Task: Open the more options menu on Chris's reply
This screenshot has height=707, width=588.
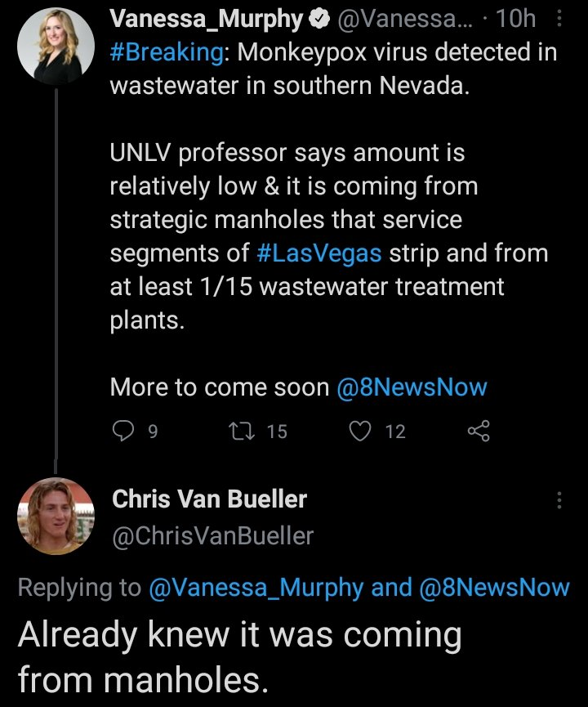Action: [x=559, y=500]
